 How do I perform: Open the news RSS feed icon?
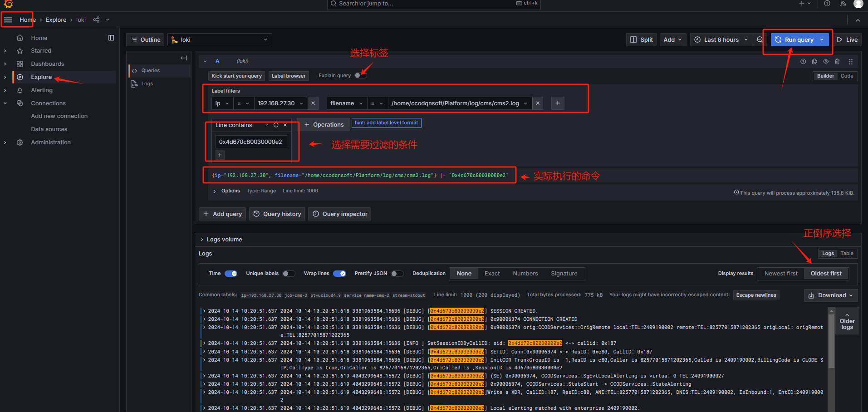pyautogui.click(x=843, y=4)
